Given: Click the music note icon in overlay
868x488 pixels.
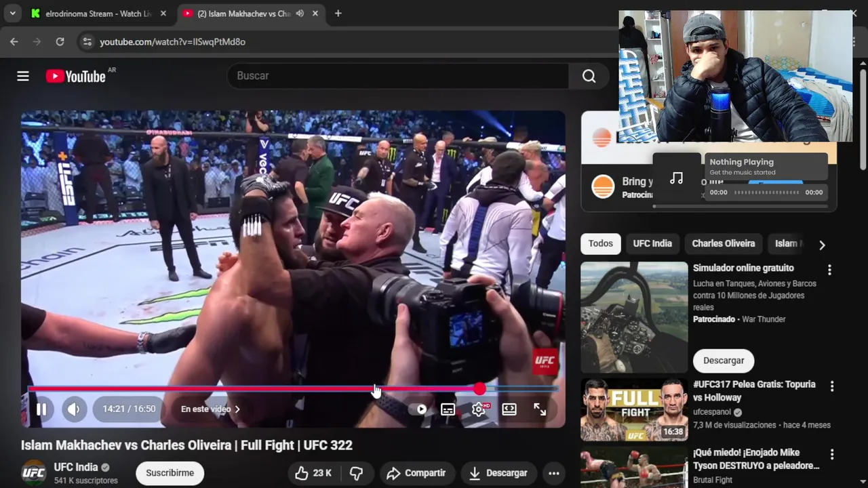Looking at the screenshot, I should [x=676, y=178].
